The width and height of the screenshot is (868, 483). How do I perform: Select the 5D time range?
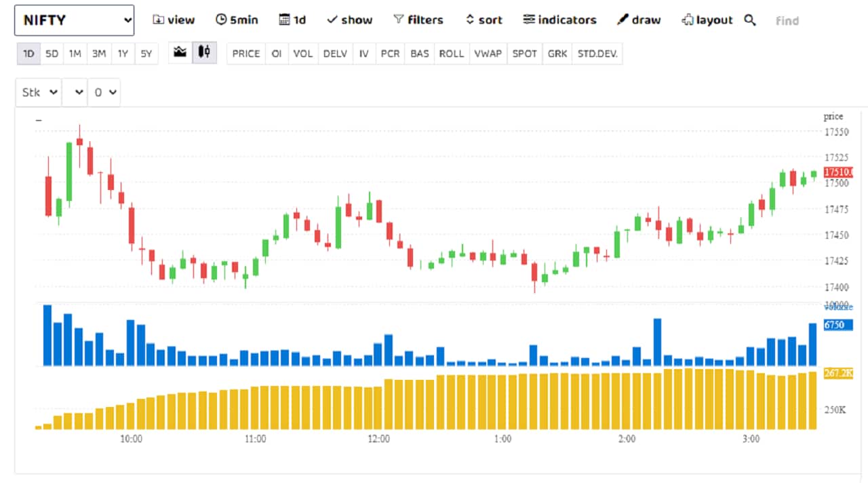pos(52,54)
